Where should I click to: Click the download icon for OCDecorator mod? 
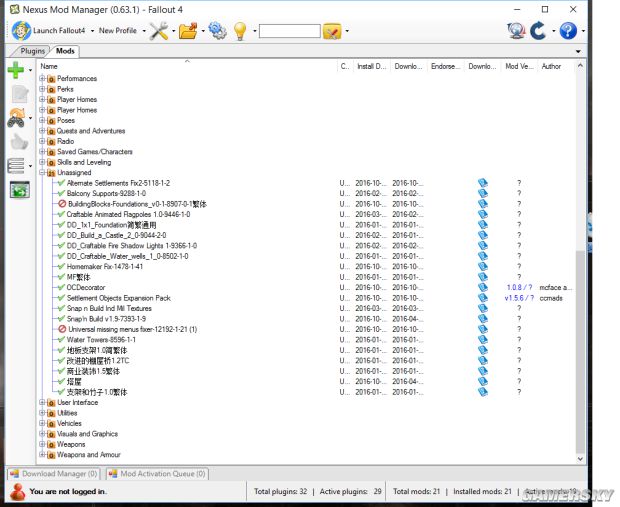(482, 287)
